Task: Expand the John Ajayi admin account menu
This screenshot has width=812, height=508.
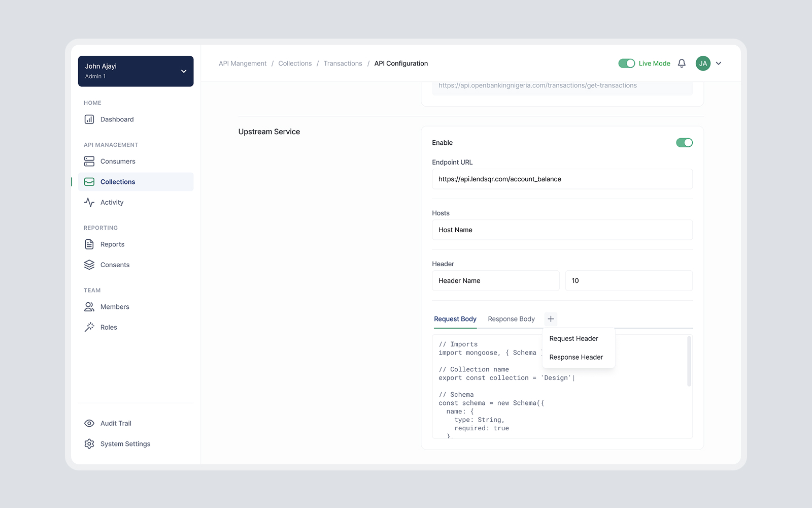Action: pos(184,71)
